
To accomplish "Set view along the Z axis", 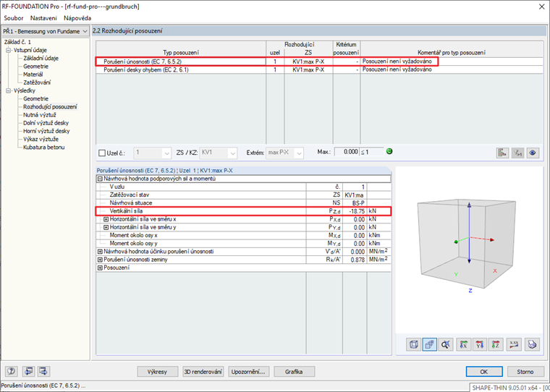I will 496,344.
